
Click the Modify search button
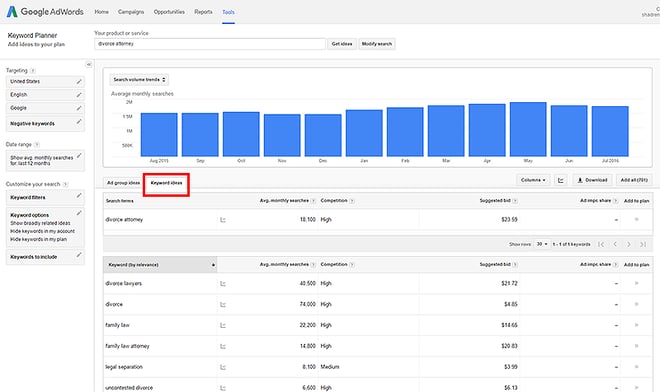[x=377, y=44]
